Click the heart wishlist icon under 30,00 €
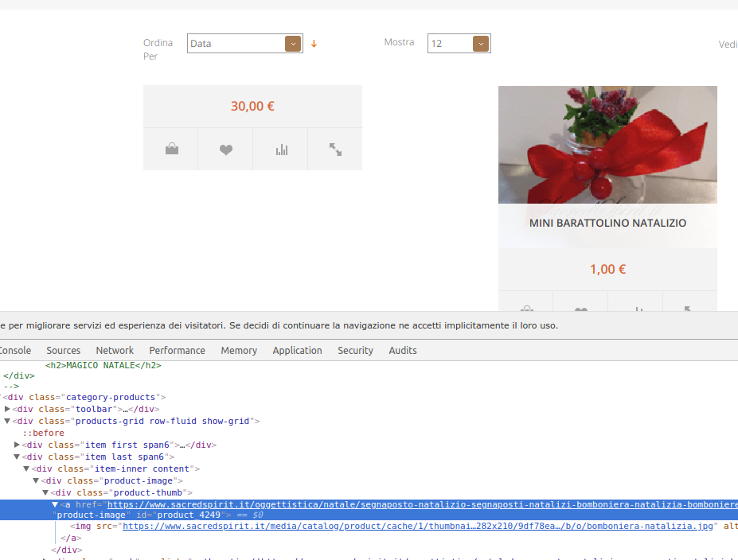738x560 pixels. click(x=226, y=149)
